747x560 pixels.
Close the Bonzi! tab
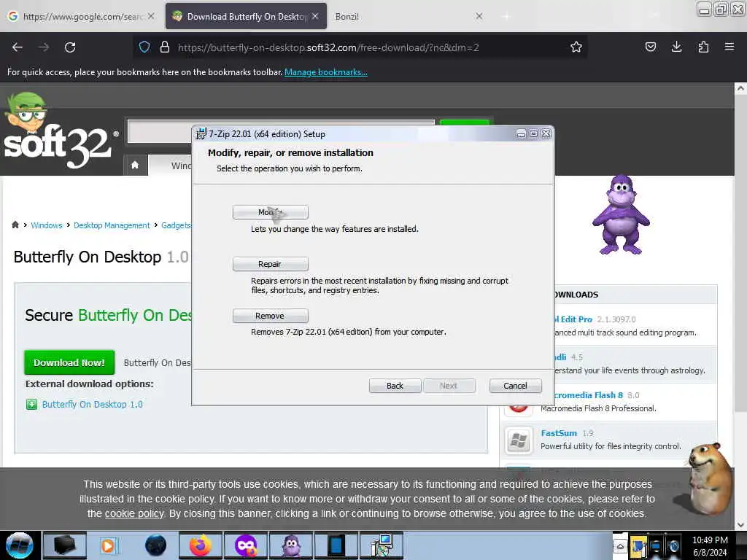(x=479, y=16)
